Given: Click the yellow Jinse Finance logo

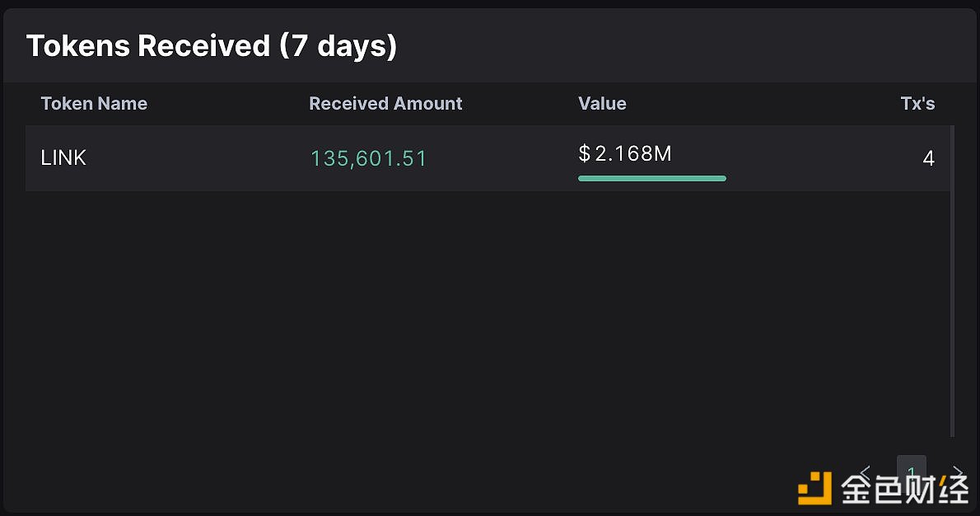Looking at the screenshot, I should (814, 488).
